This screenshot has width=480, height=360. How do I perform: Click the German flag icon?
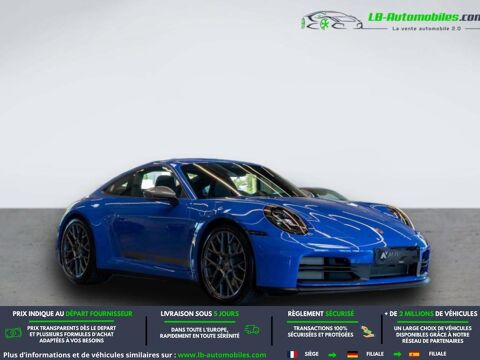pyautogui.click(x=352, y=354)
